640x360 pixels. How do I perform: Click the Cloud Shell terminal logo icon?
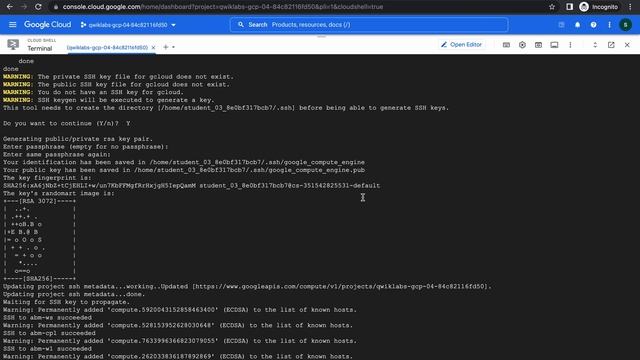click(13, 44)
